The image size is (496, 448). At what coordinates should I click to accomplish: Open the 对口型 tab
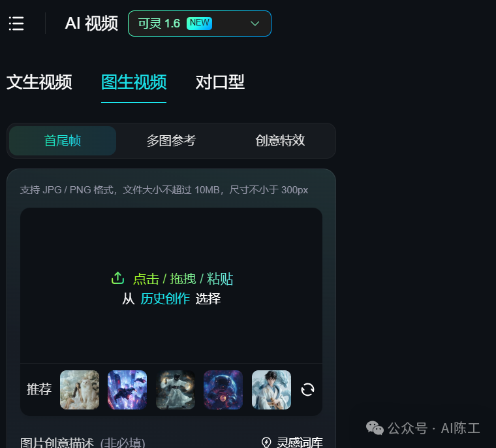pos(220,82)
